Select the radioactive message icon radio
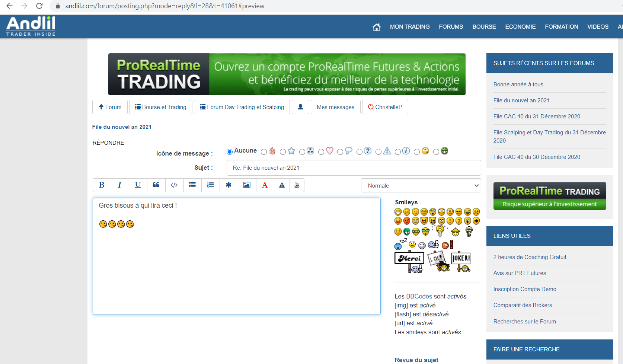Image resolution: width=623 pixels, height=364 pixels. point(302,151)
